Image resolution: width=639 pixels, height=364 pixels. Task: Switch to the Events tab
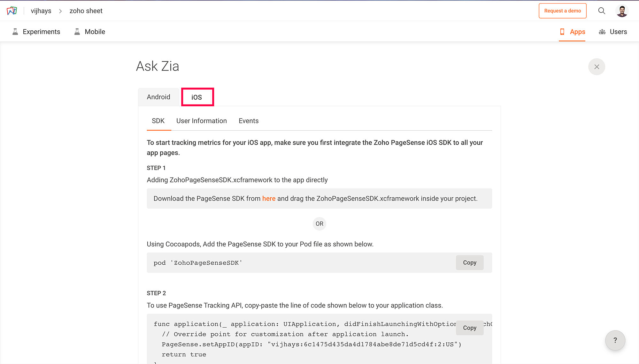[248, 121]
